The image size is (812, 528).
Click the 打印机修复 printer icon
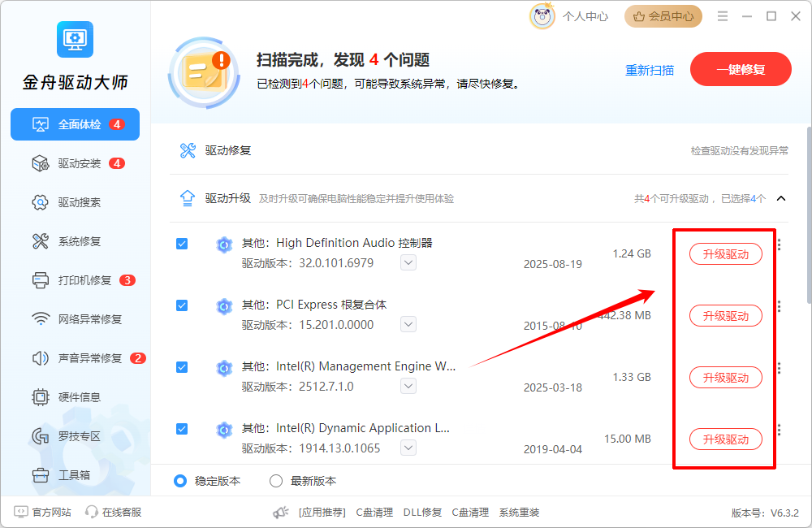click(x=41, y=280)
